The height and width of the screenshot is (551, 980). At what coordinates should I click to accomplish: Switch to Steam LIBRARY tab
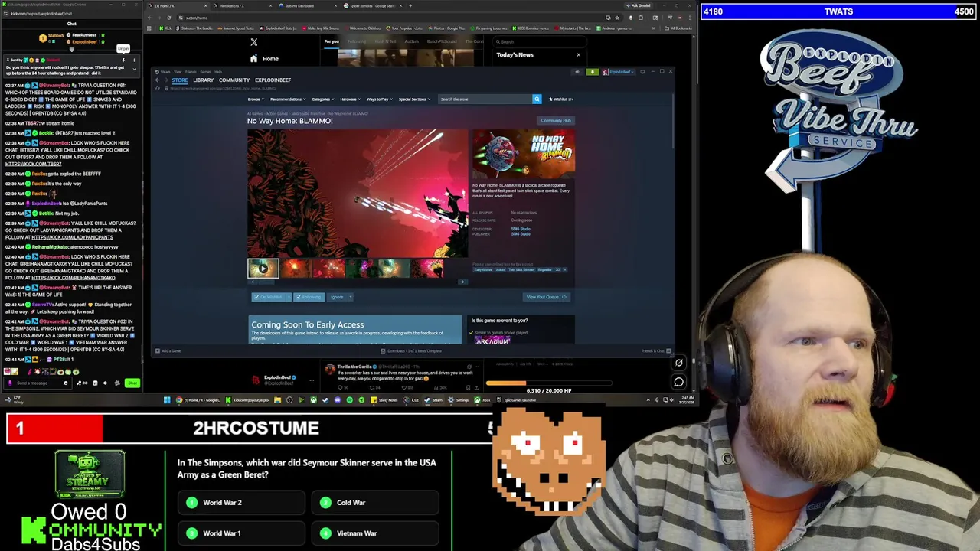pos(203,80)
